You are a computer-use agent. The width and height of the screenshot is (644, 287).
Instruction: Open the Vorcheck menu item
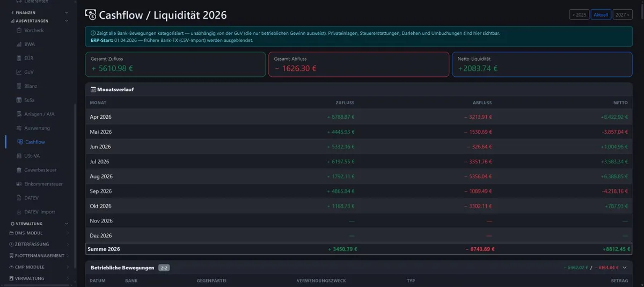34,31
